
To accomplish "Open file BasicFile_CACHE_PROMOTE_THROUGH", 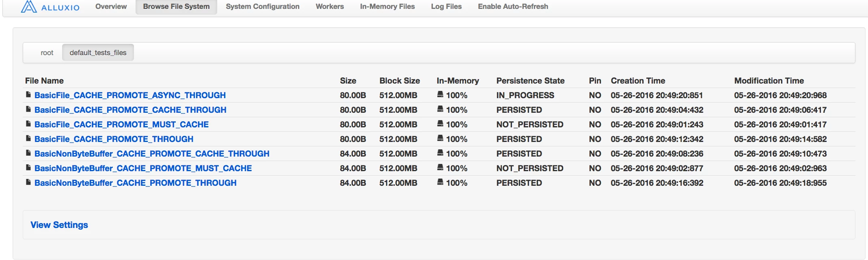I will 114,139.
